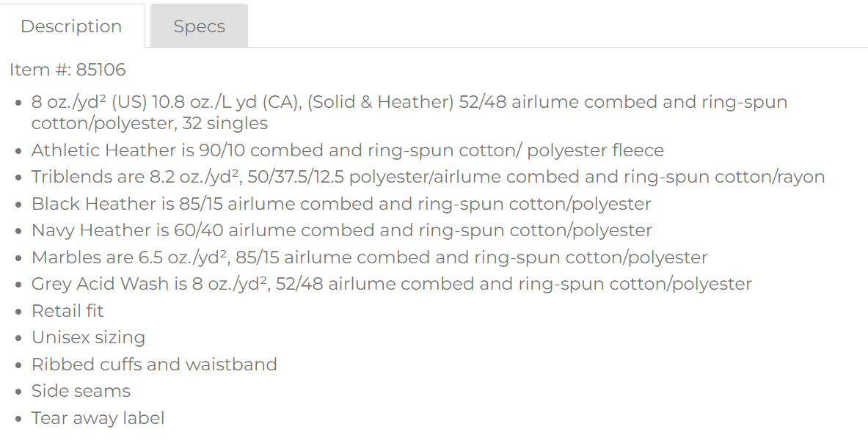
Task: Click the Marbles 6.5 oz./yd² line
Action: click(369, 257)
